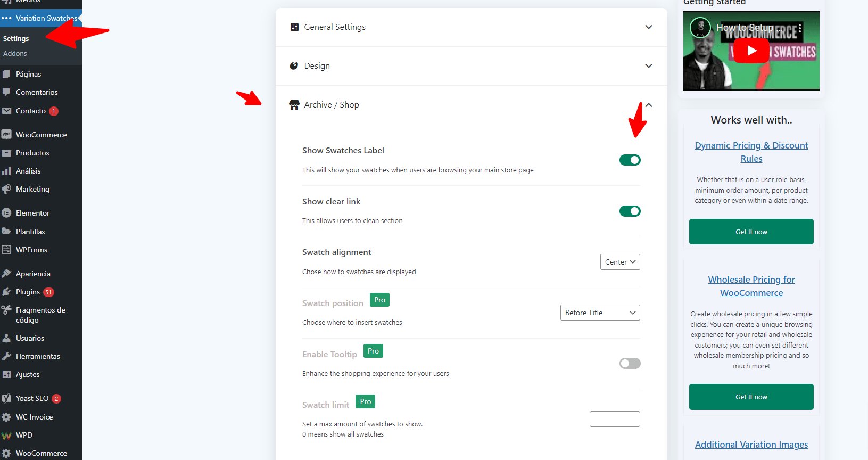
Task: Click the Usuarios person icon
Action: (x=6, y=338)
